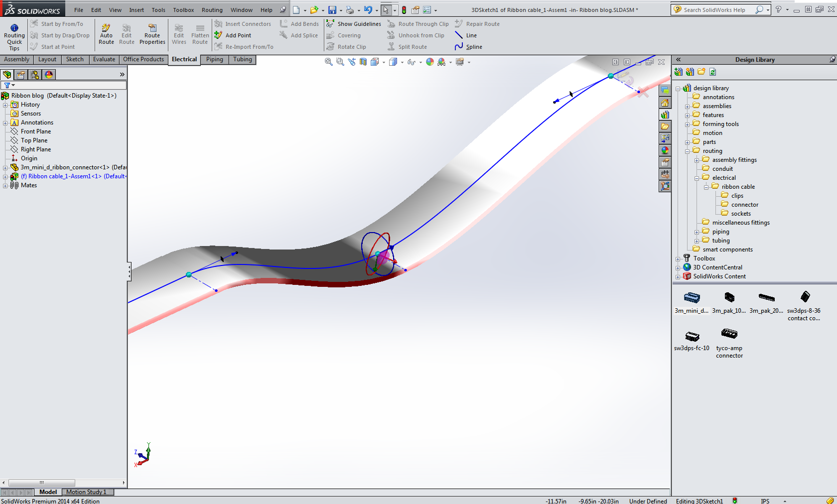Viewport: 837px width, 504px height.
Task: Expand the 3m_mini_d_ribbon_connector component
Action: pos(5,167)
